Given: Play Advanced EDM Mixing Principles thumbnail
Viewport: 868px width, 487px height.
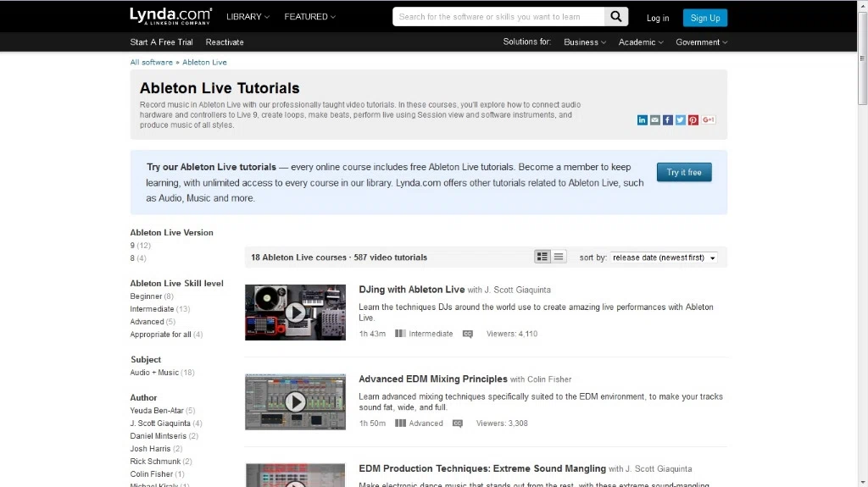Looking at the screenshot, I should point(295,401).
